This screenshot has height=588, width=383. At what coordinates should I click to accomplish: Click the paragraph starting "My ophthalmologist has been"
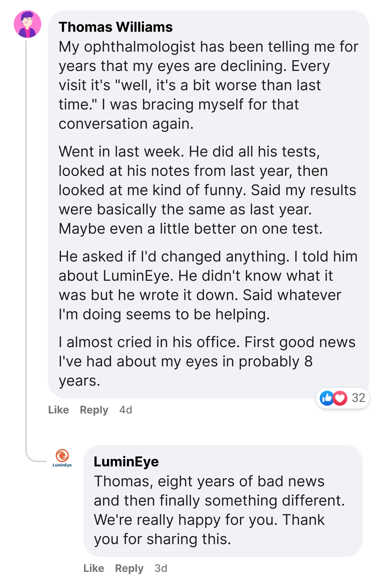tap(187, 85)
